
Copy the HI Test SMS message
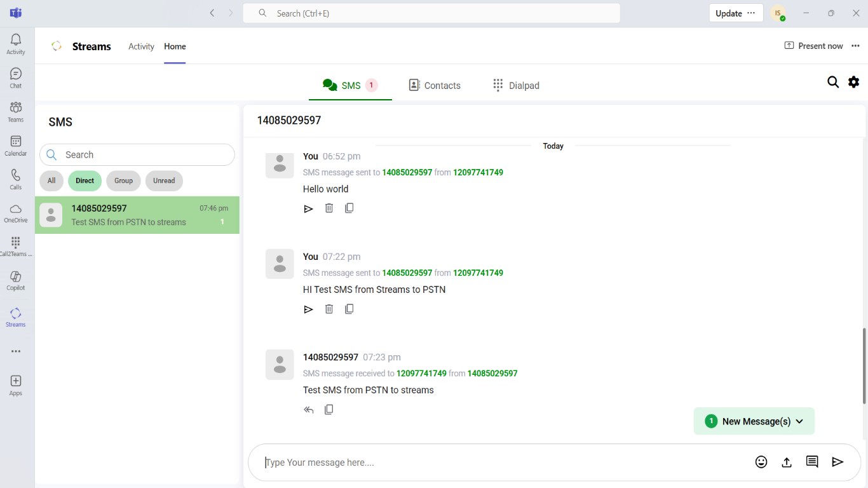pyautogui.click(x=349, y=309)
